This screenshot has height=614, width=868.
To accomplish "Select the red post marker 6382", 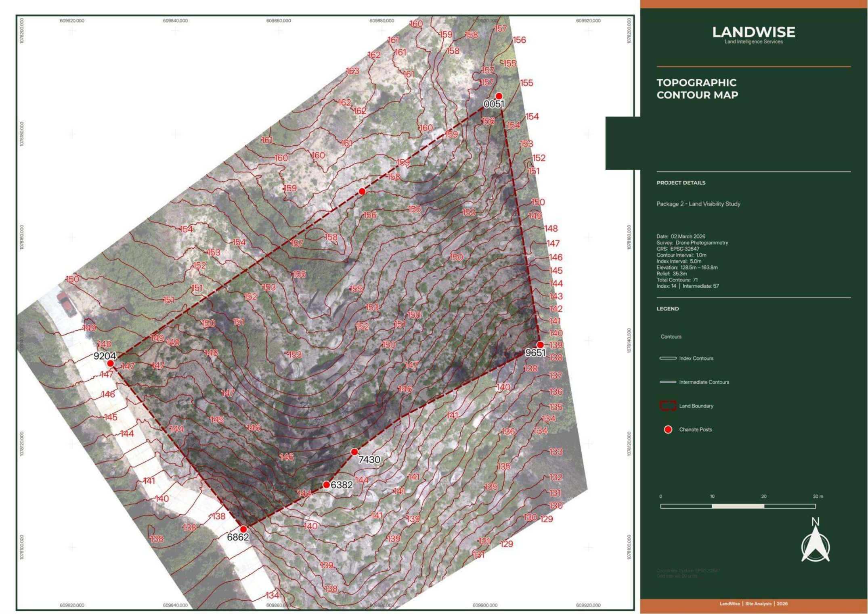I will (326, 484).
